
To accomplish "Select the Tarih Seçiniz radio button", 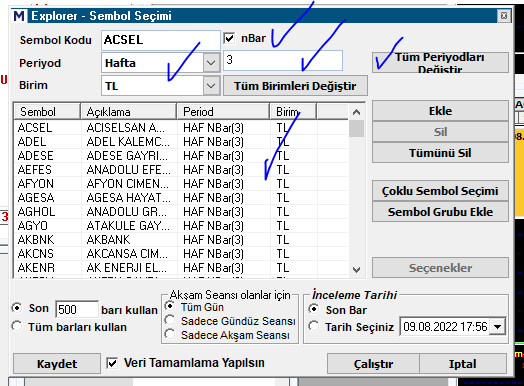I will click(314, 326).
